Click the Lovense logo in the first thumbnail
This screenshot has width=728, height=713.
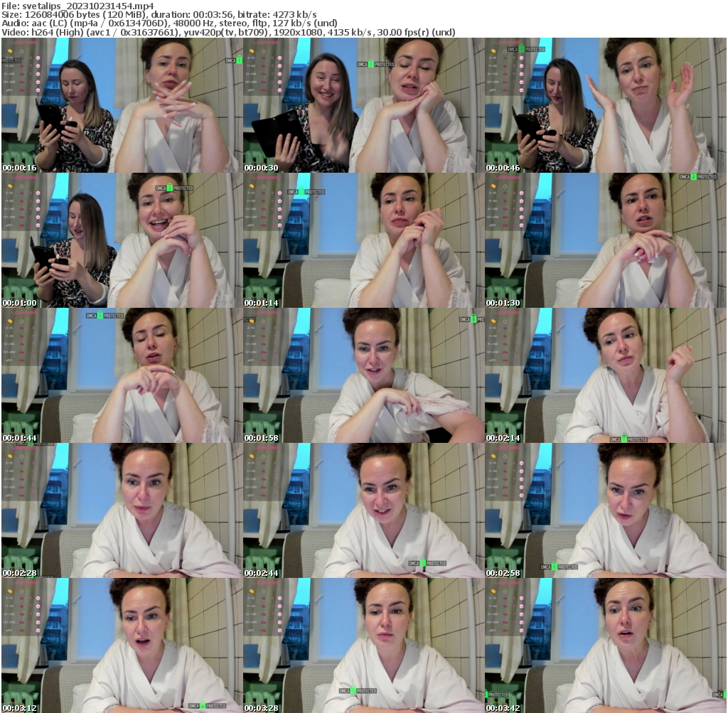pyautogui.click(x=24, y=43)
